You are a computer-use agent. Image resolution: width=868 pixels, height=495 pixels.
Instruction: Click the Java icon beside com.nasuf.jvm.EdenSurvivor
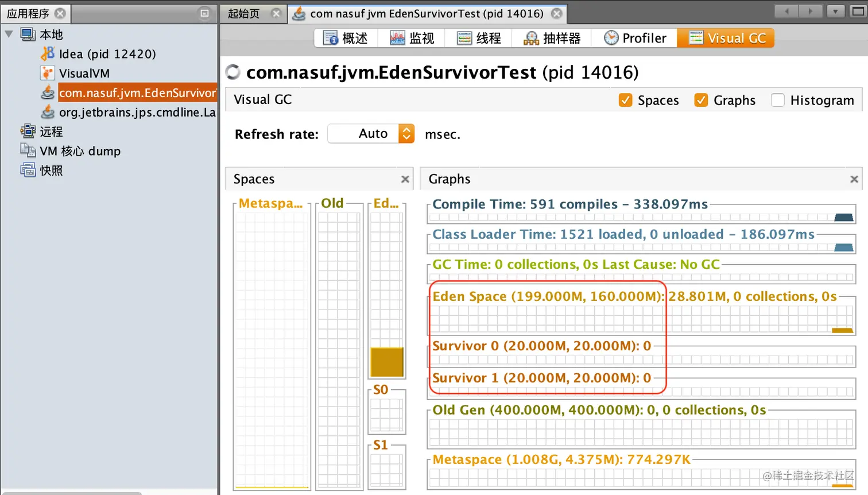click(48, 92)
